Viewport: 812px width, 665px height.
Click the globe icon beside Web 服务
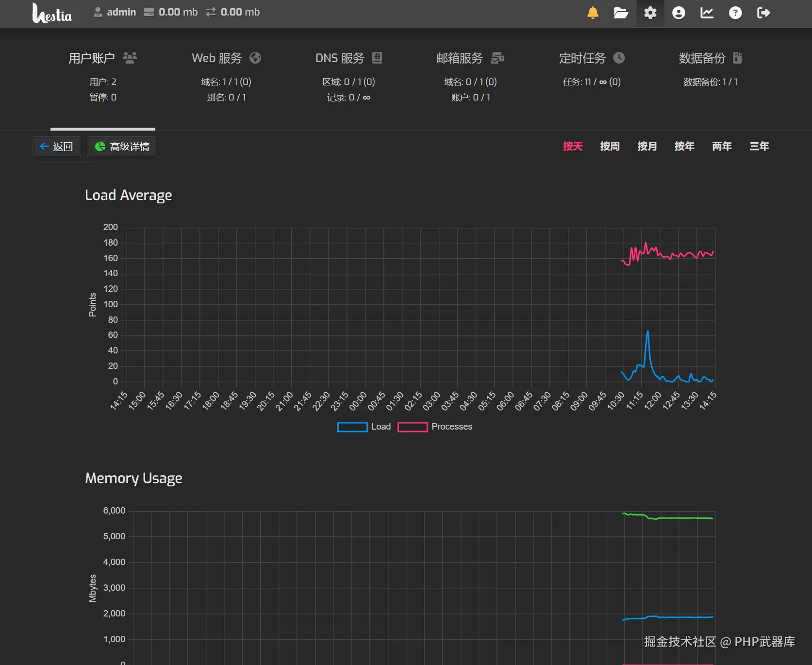pyautogui.click(x=255, y=58)
